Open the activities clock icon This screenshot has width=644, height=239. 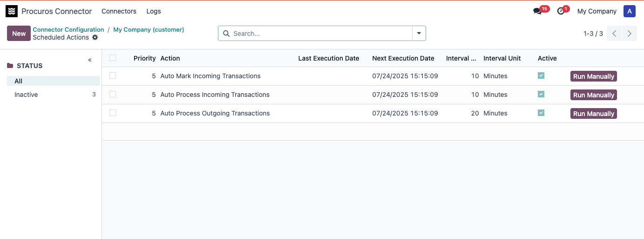pos(561,11)
